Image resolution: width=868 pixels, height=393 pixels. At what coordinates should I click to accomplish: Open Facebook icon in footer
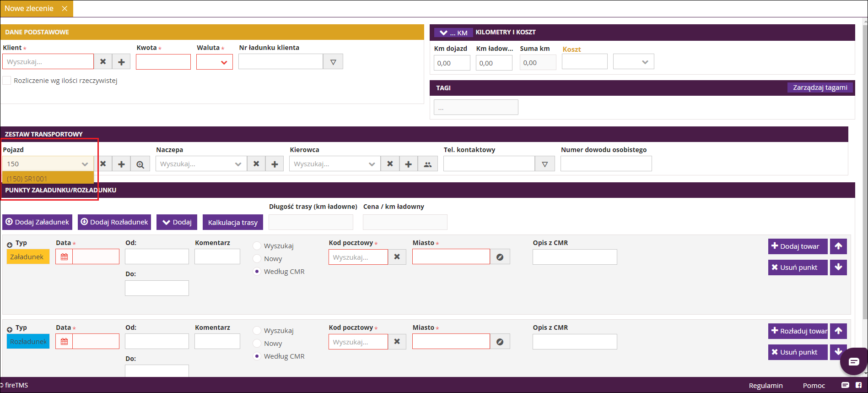(x=858, y=385)
